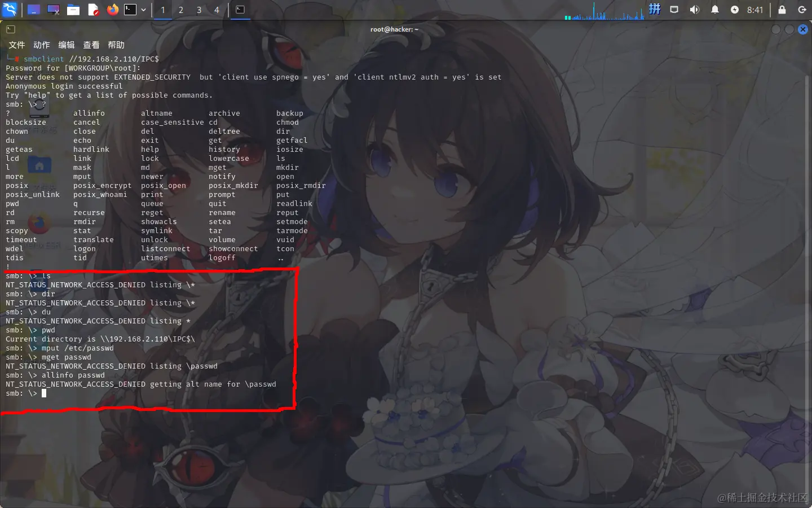The height and width of the screenshot is (508, 812).
Task: Open the notifications bell
Action: click(715, 10)
